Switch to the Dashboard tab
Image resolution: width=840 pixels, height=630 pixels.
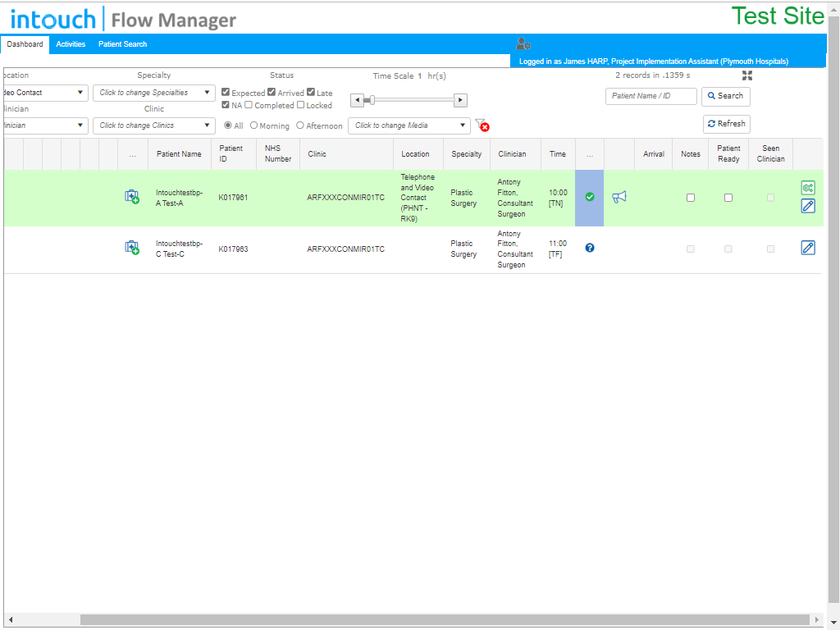(x=25, y=44)
